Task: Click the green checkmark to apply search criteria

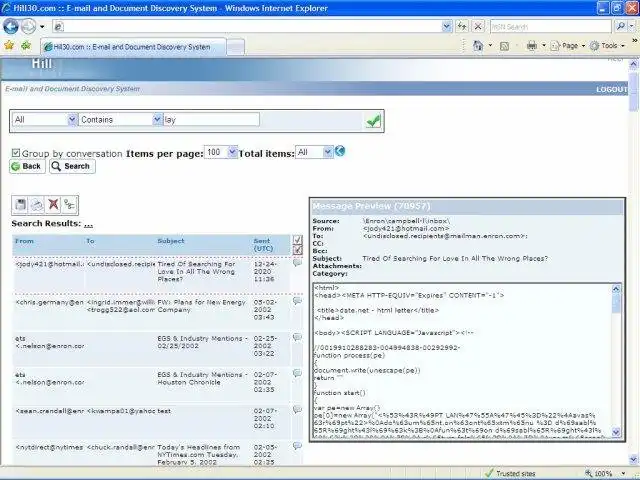Action: (373, 121)
